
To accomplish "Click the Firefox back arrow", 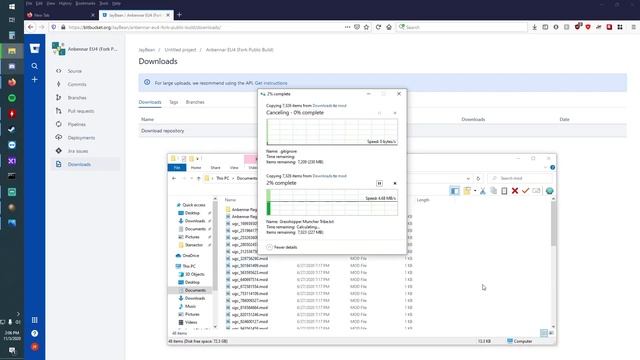I will 31,27.
